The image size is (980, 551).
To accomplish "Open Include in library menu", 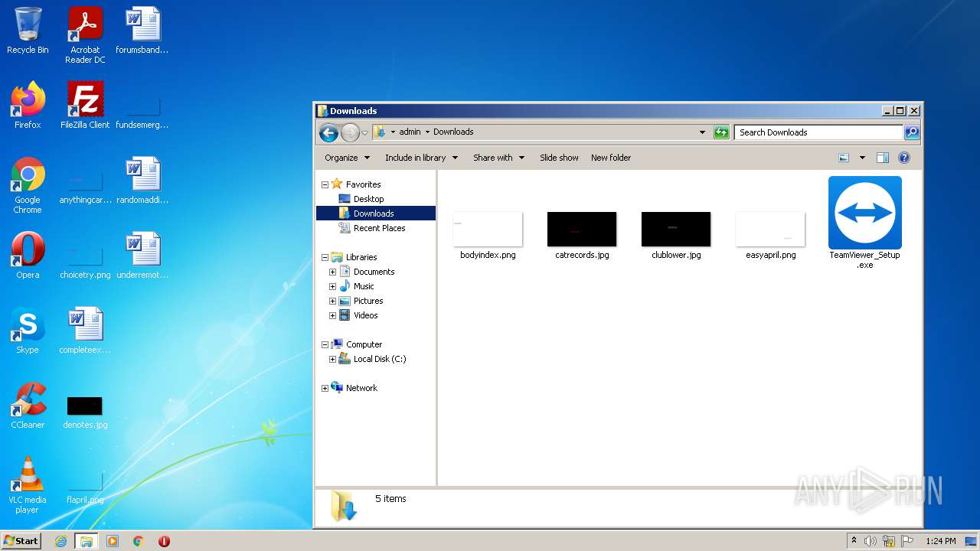I will click(x=421, y=158).
